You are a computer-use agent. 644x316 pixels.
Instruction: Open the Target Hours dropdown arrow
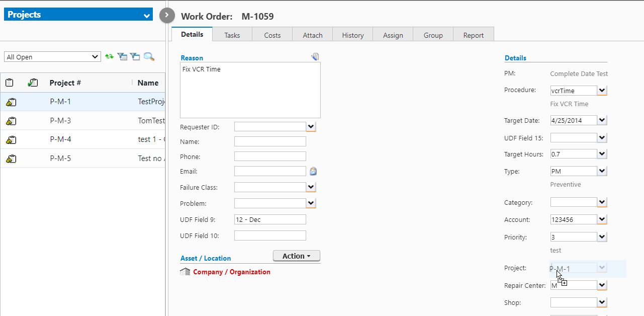602,154
